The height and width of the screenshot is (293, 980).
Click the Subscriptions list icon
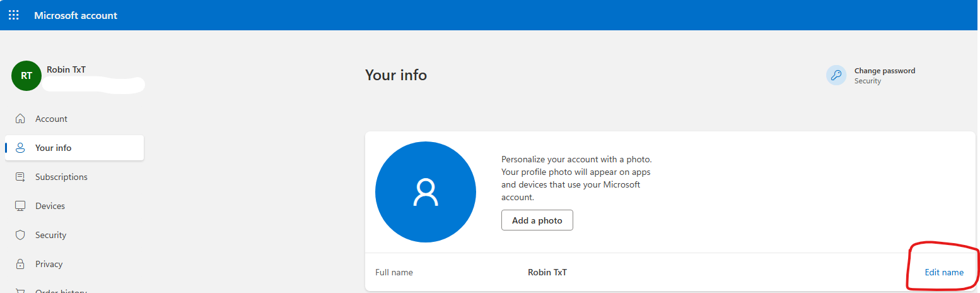point(20,177)
